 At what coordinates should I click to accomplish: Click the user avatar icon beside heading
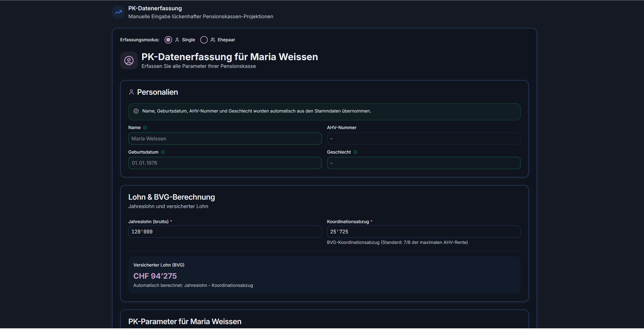tap(129, 61)
